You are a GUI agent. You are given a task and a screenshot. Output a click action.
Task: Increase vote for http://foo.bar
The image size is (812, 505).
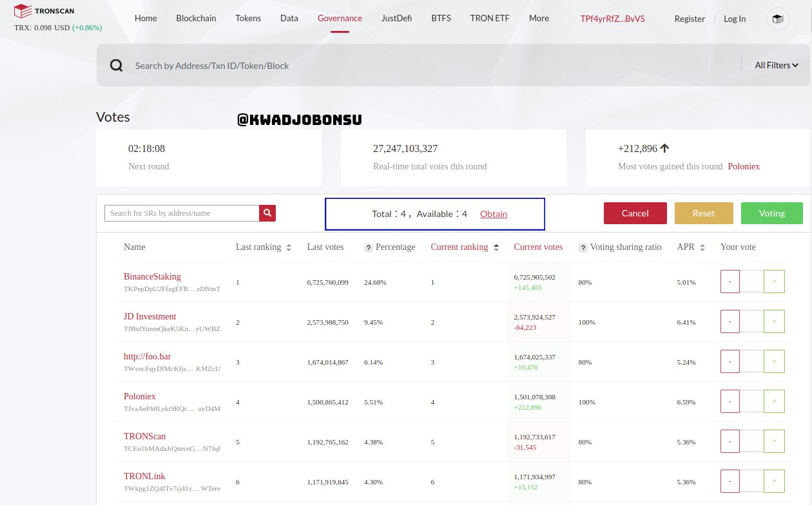tap(774, 361)
